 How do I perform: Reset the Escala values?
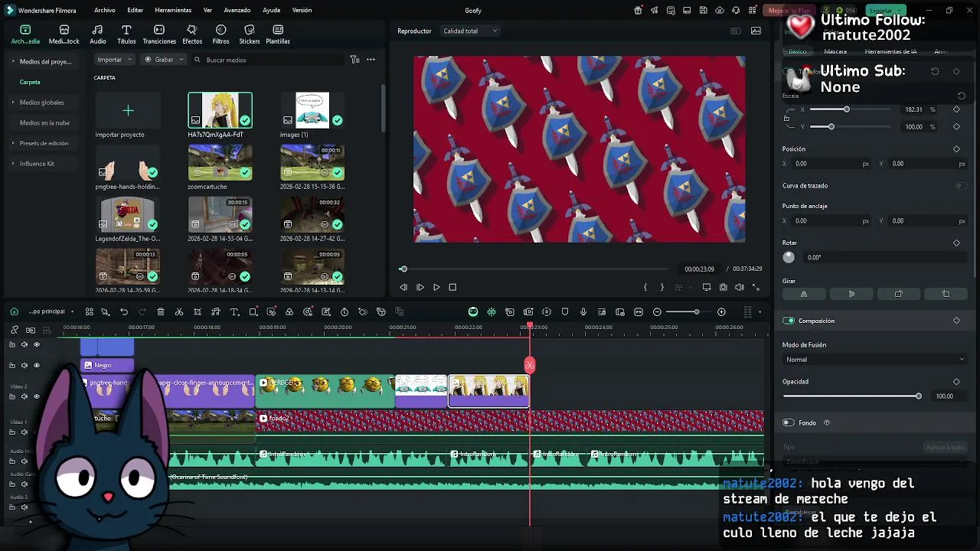962,96
